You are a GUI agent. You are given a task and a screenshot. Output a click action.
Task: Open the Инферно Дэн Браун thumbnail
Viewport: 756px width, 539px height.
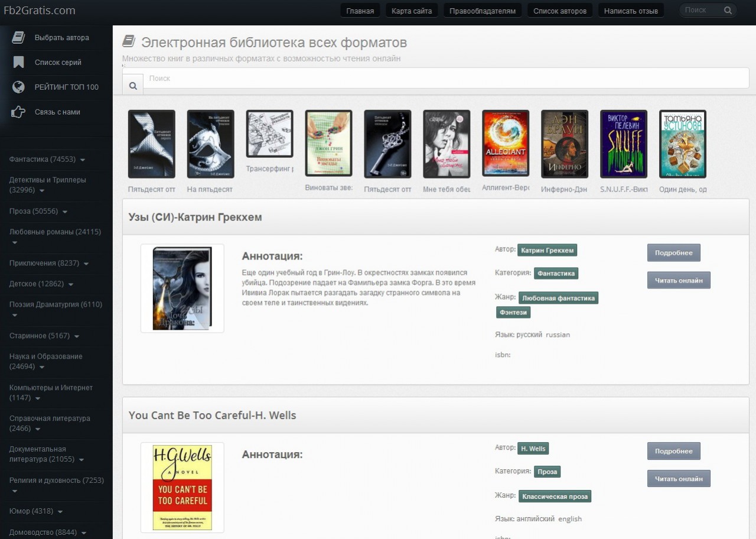(x=565, y=144)
